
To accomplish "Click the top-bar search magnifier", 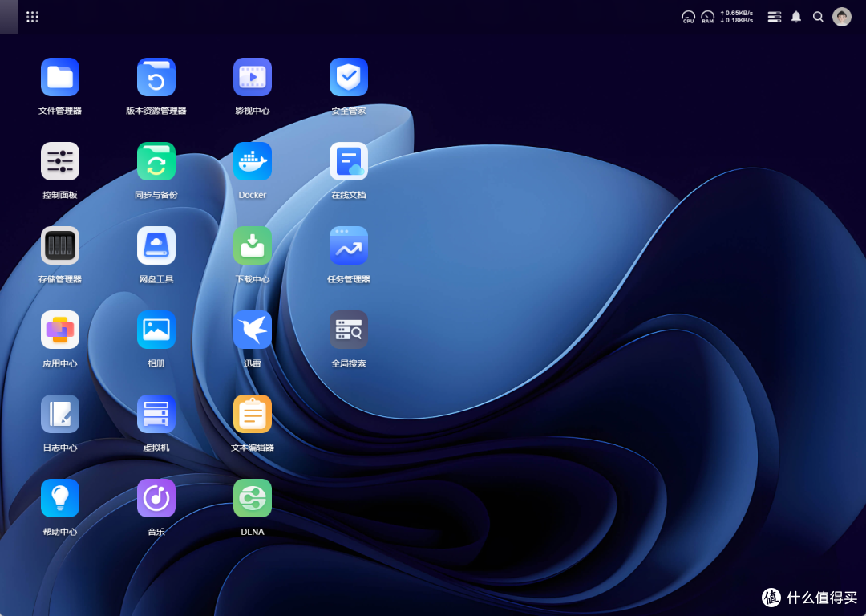I will (818, 17).
